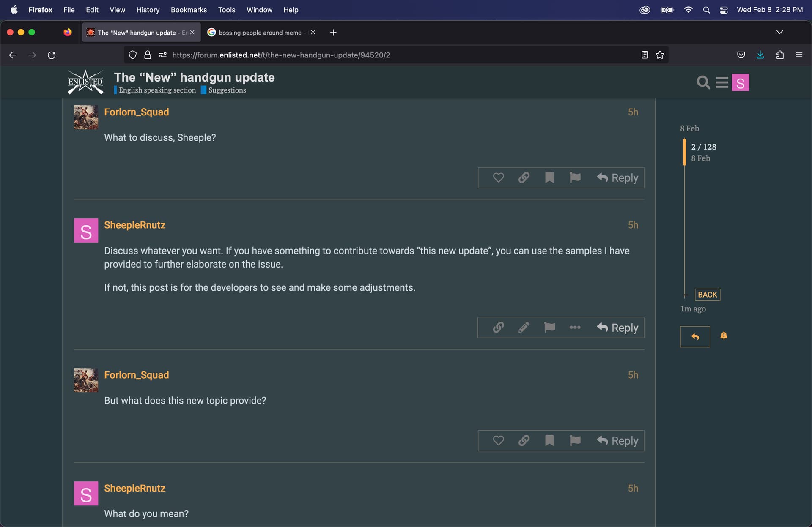Bookmark this page with the star icon
Screen dimensions: 812x527
(x=660, y=55)
